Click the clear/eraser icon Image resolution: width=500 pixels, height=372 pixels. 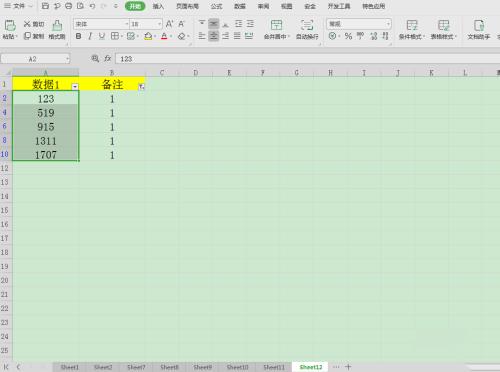point(181,36)
